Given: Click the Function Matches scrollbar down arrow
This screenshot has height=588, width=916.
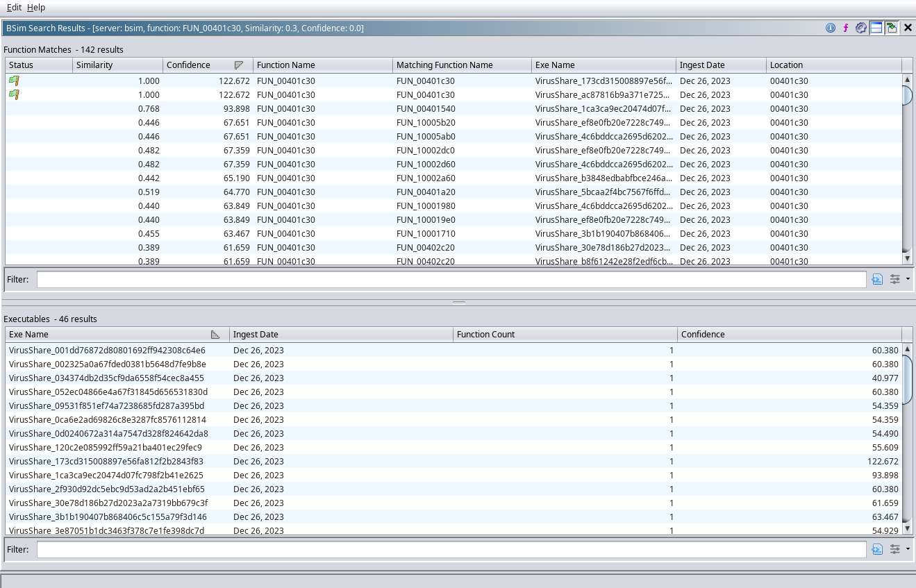Looking at the screenshot, I should click(x=907, y=258).
